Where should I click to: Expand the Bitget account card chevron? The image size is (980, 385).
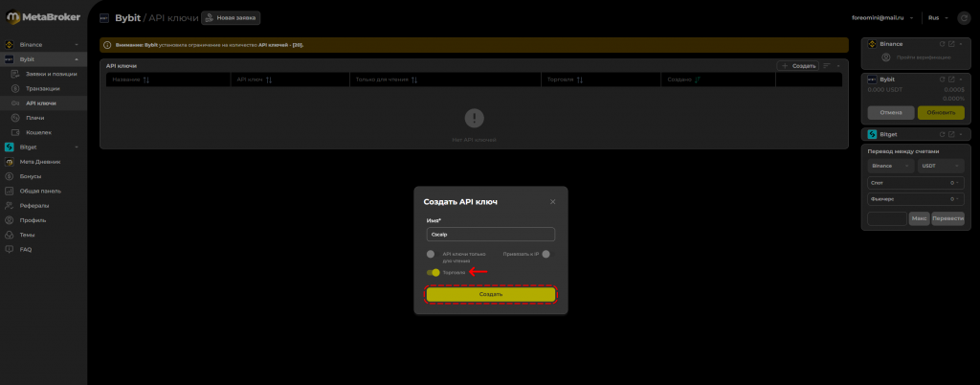(961, 134)
